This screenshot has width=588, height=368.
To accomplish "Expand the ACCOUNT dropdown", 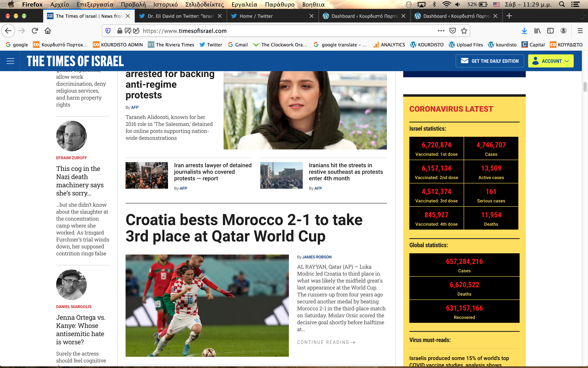I will pyautogui.click(x=551, y=61).
